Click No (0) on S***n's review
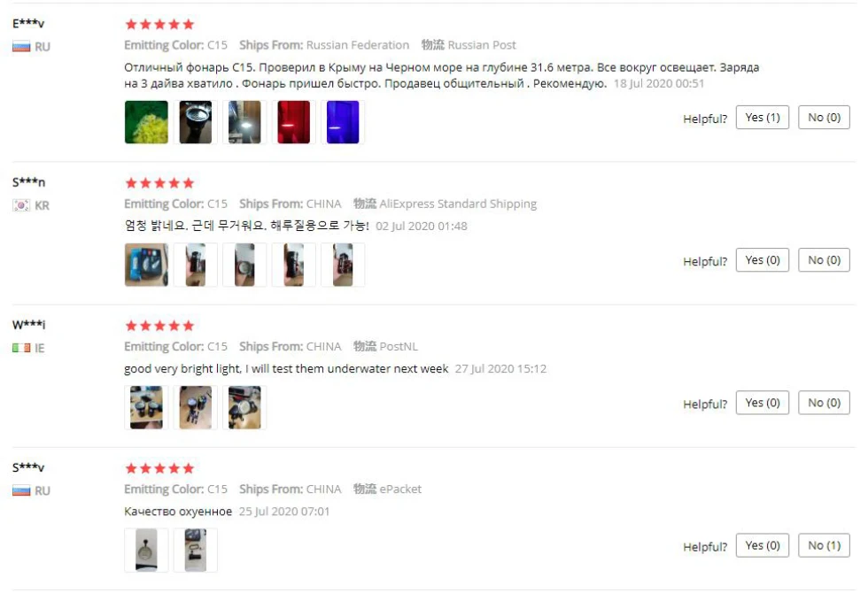Image resolution: width=868 pixels, height=593 pixels. tap(824, 260)
